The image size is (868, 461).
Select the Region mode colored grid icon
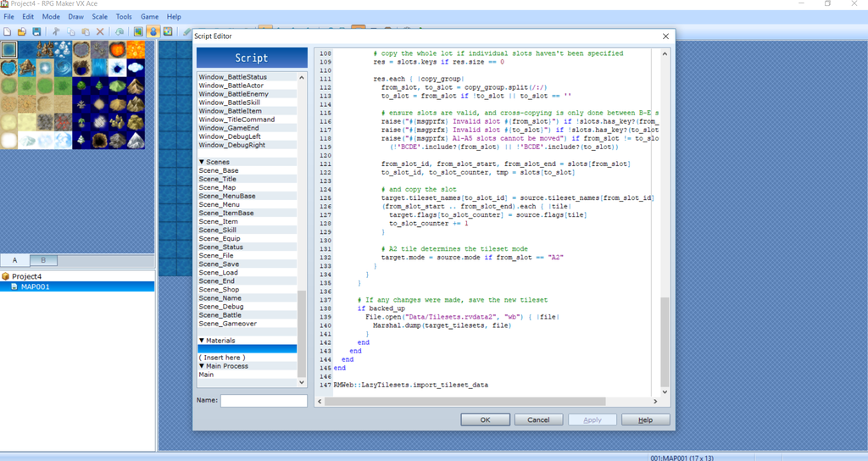pos(168,31)
